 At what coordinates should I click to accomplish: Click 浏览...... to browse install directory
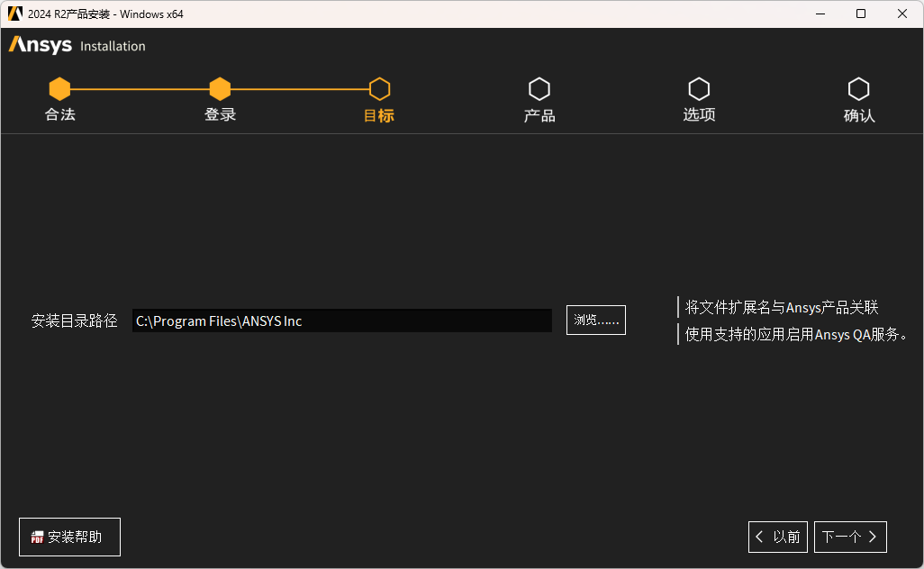[596, 320]
